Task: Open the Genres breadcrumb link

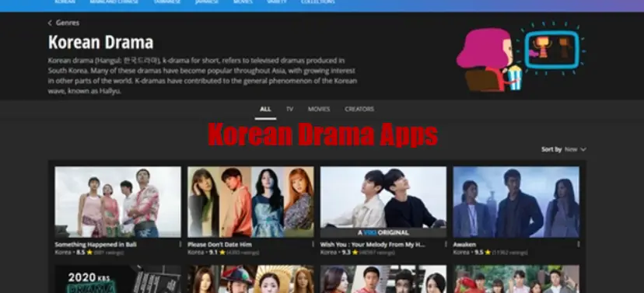Action: pyautogui.click(x=68, y=23)
